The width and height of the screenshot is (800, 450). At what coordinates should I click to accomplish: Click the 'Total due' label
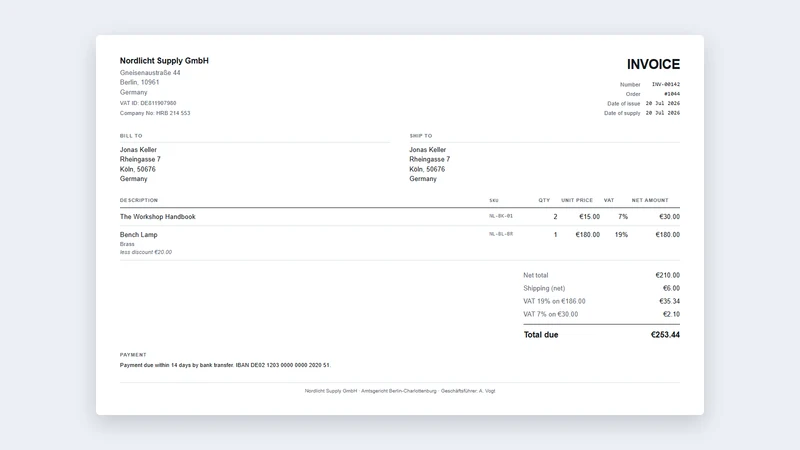pyautogui.click(x=541, y=335)
